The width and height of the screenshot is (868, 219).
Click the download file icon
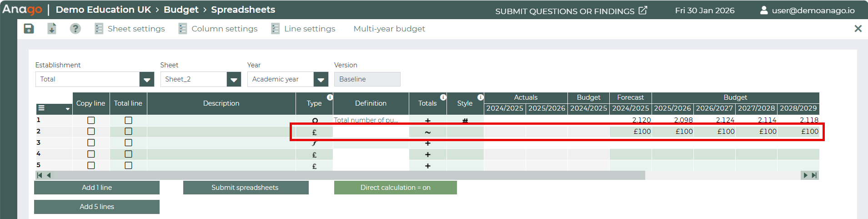(52, 29)
